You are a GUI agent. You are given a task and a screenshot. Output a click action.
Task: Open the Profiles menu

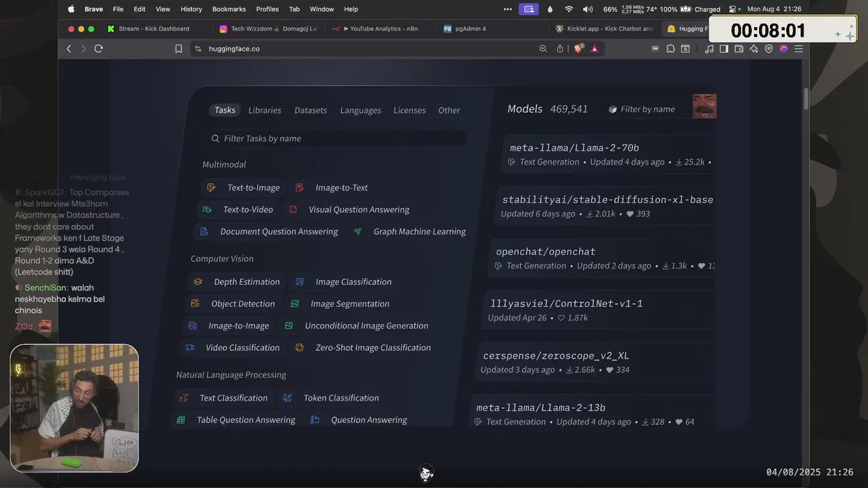(x=267, y=9)
